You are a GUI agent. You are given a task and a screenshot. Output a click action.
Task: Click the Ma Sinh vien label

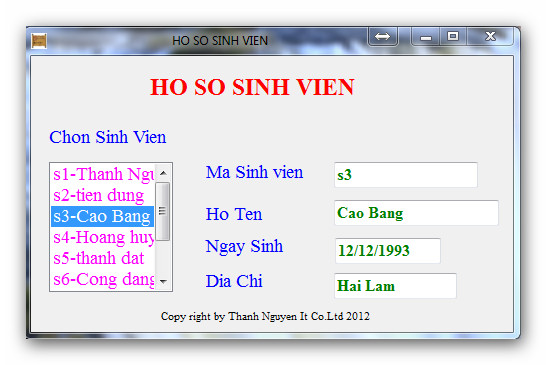coord(254,172)
